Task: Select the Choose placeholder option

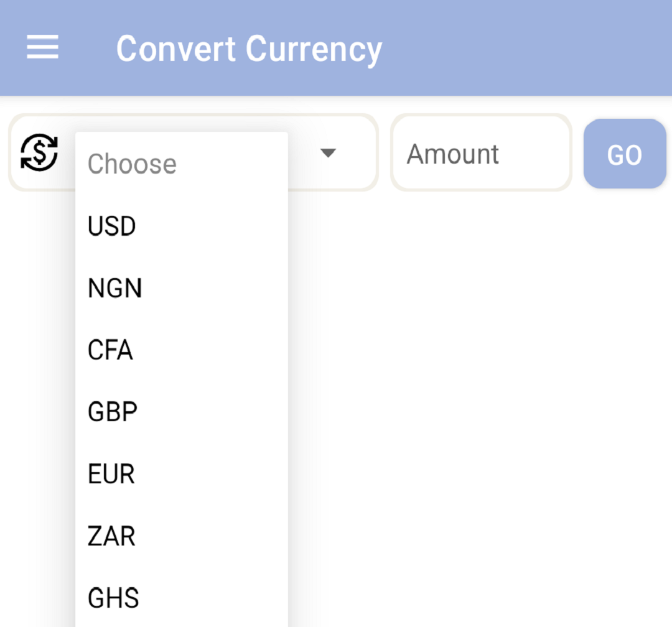Action: 132,164
